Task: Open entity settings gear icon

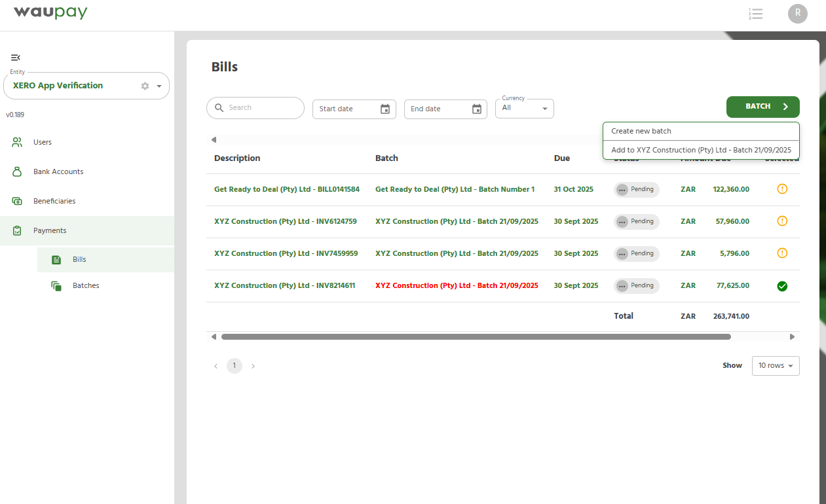Action: (145, 86)
